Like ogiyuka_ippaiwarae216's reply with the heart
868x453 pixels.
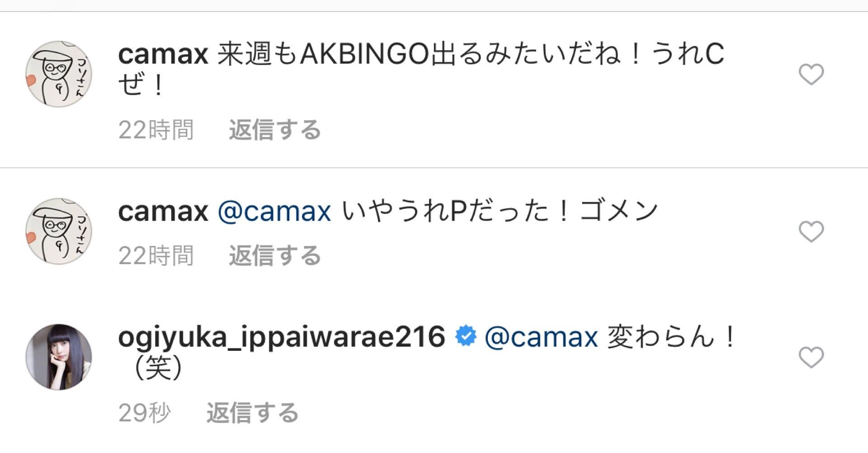[811, 357]
